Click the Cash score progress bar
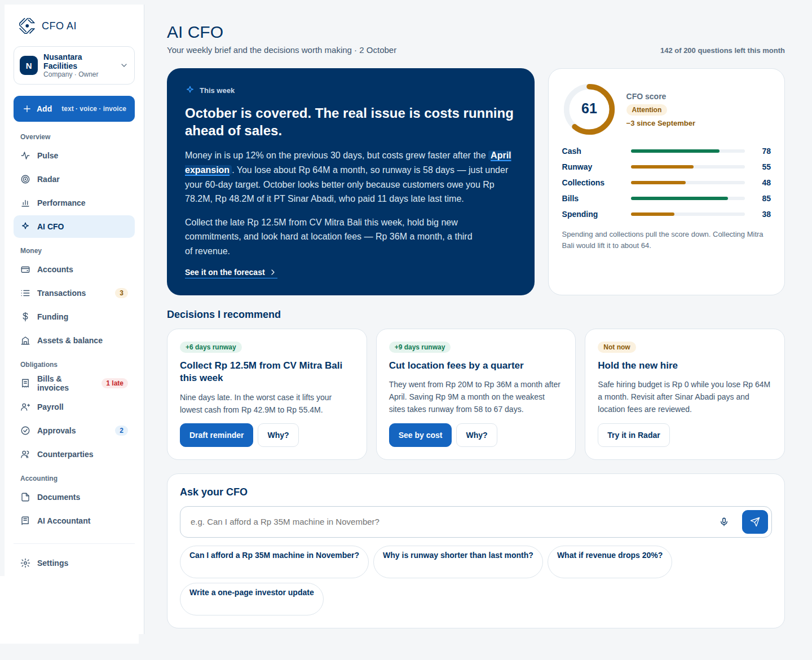This screenshot has height=660, width=812. [x=687, y=151]
